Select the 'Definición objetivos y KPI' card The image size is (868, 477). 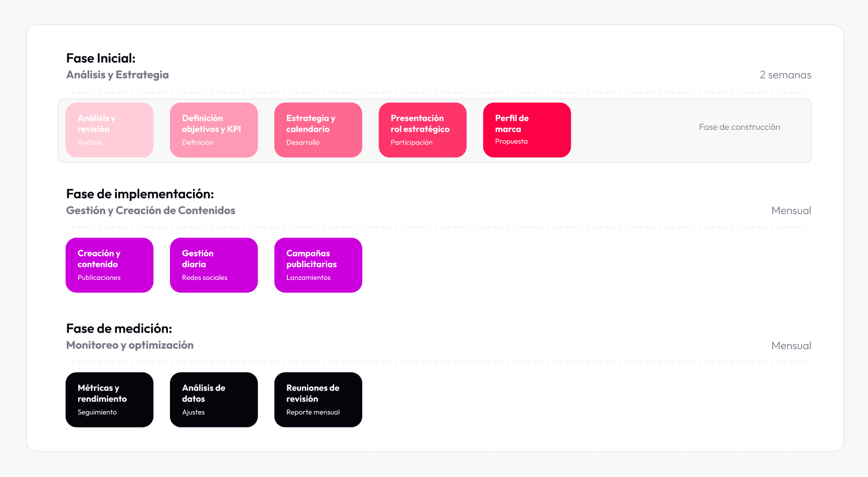(x=214, y=130)
